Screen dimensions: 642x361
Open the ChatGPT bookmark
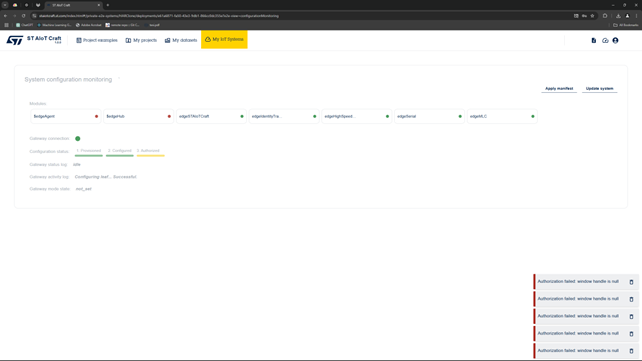click(x=25, y=25)
